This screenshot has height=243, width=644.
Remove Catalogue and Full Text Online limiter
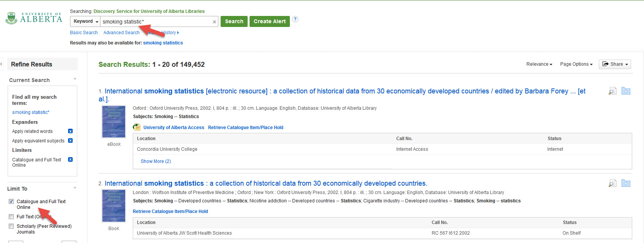(70, 159)
